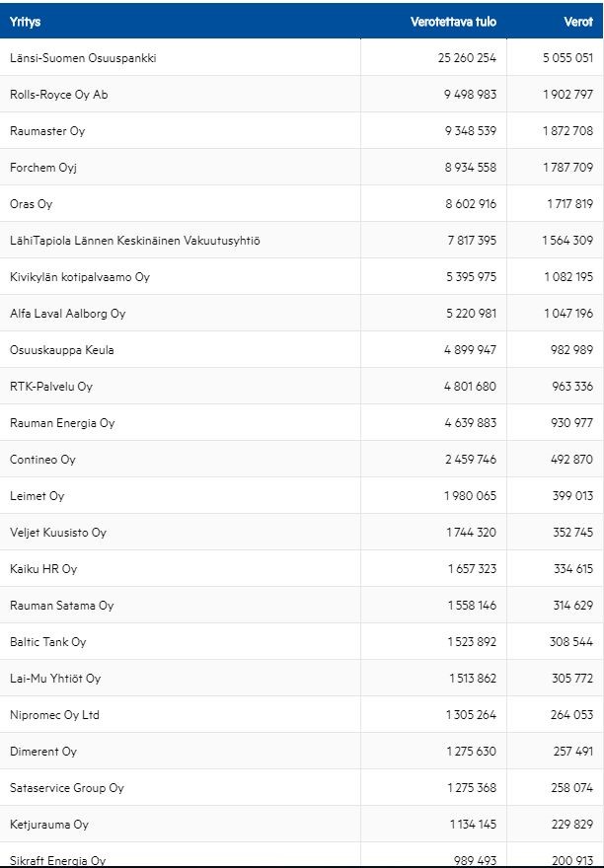Click the Rolls-Royce Oy Ab company name

coord(59,95)
